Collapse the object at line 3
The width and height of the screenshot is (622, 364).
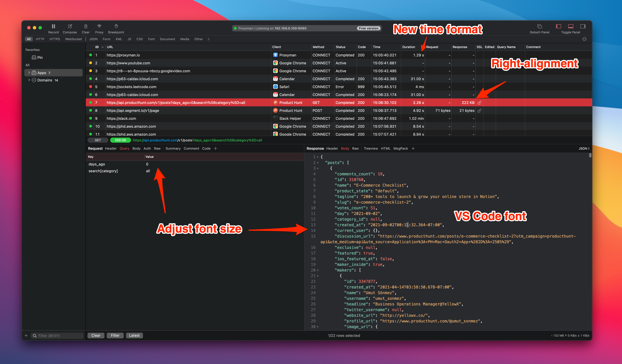click(318, 168)
